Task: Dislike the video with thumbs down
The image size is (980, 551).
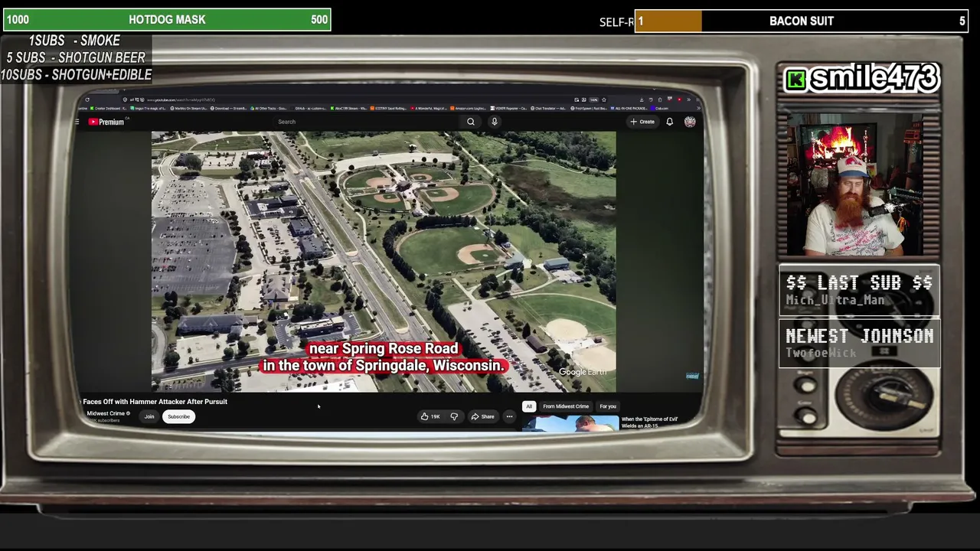Action: 454,416
